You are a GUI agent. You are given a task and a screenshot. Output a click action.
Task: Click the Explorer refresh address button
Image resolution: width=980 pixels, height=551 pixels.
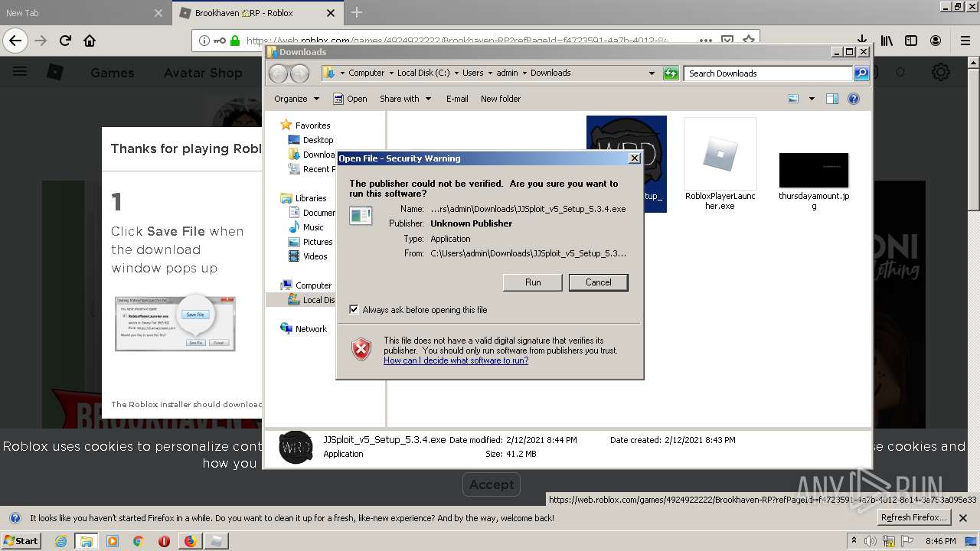pyautogui.click(x=671, y=73)
